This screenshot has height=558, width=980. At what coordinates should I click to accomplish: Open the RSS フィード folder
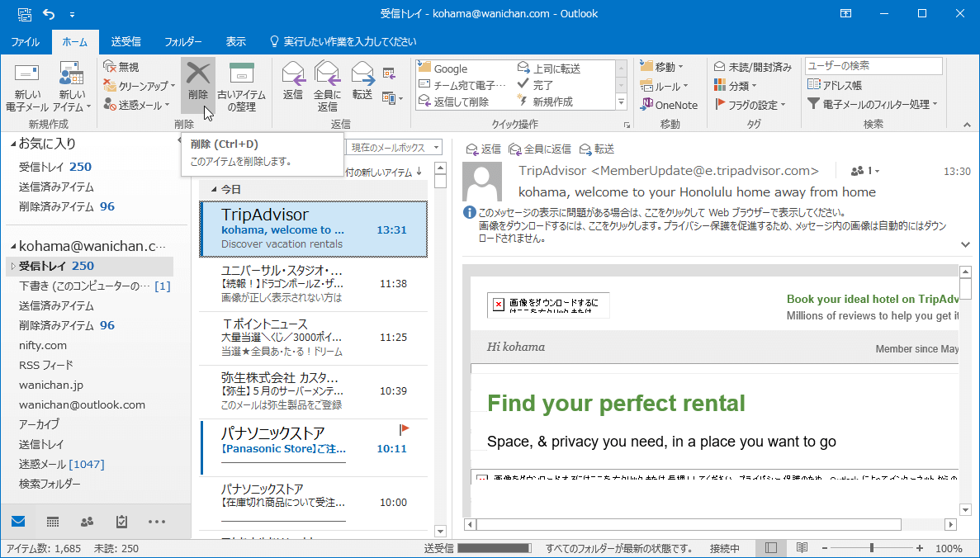pos(45,365)
